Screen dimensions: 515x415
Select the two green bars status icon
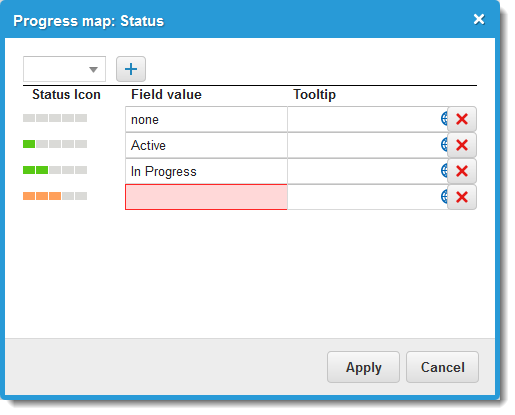tap(55, 170)
